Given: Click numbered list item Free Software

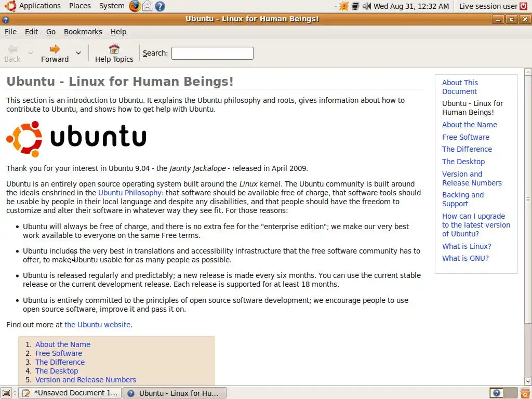Looking at the screenshot, I should point(59,353).
